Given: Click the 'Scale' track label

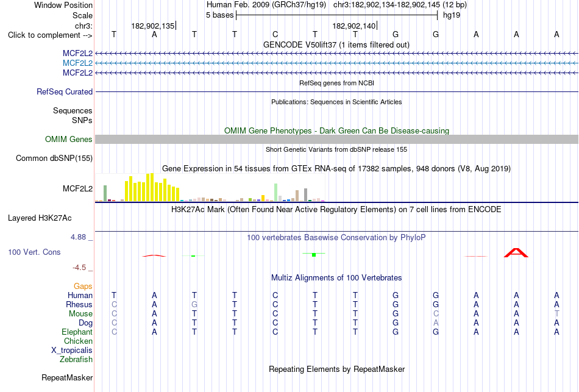Looking at the screenshot, I should coord(82,15).
